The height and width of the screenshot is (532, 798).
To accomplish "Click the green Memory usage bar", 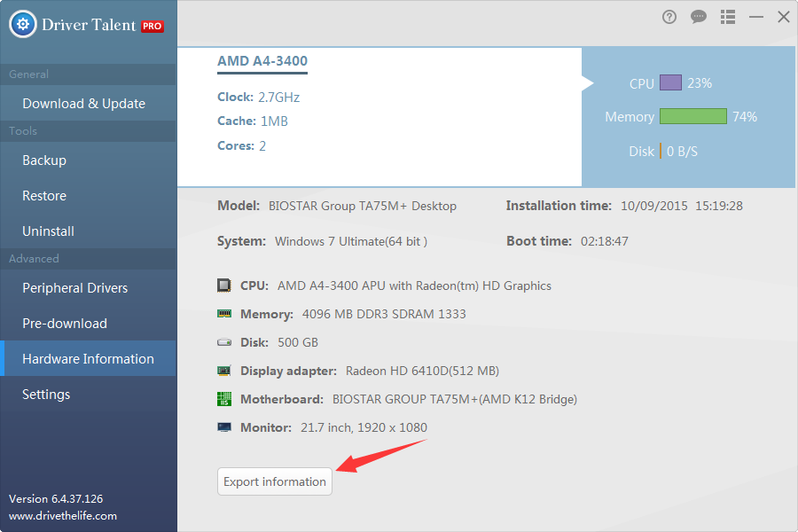I will 693,116.
